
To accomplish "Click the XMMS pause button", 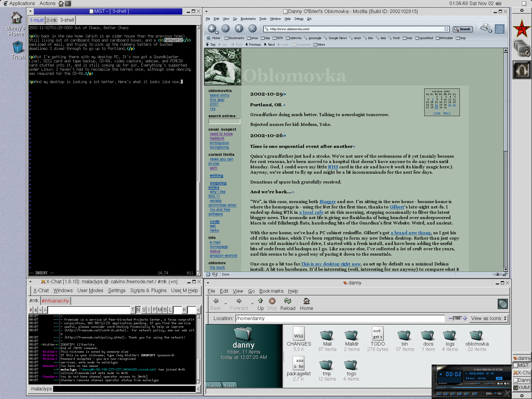I will [x=453, y=394].
